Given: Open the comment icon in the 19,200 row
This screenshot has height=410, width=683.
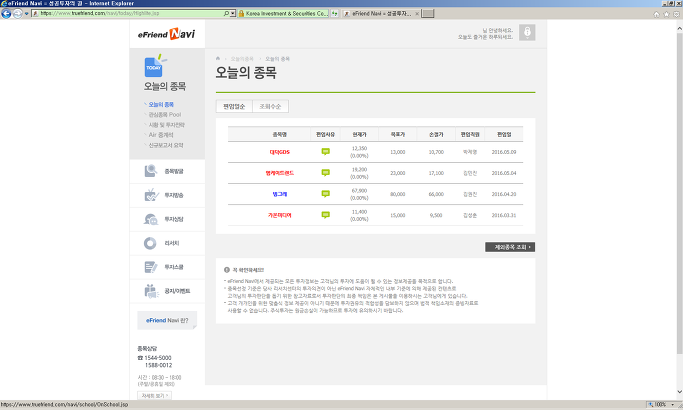Looking at the screenshot, I should coord(325,173).
